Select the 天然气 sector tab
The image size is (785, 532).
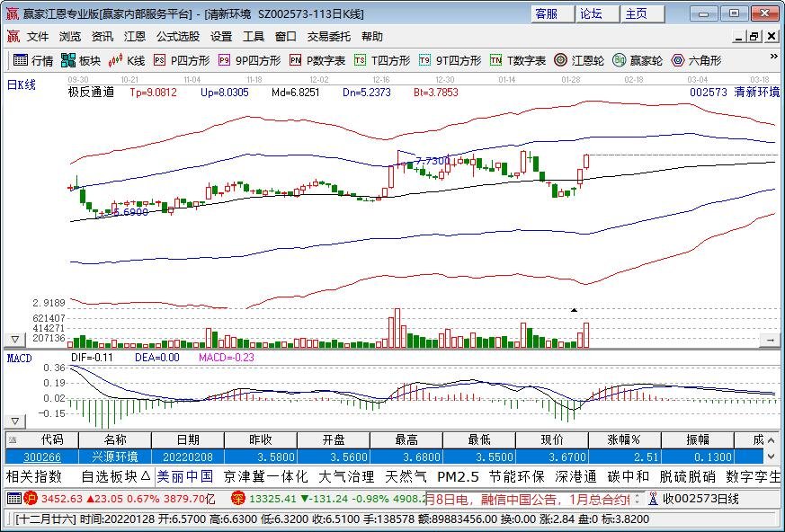coord(406,476)
